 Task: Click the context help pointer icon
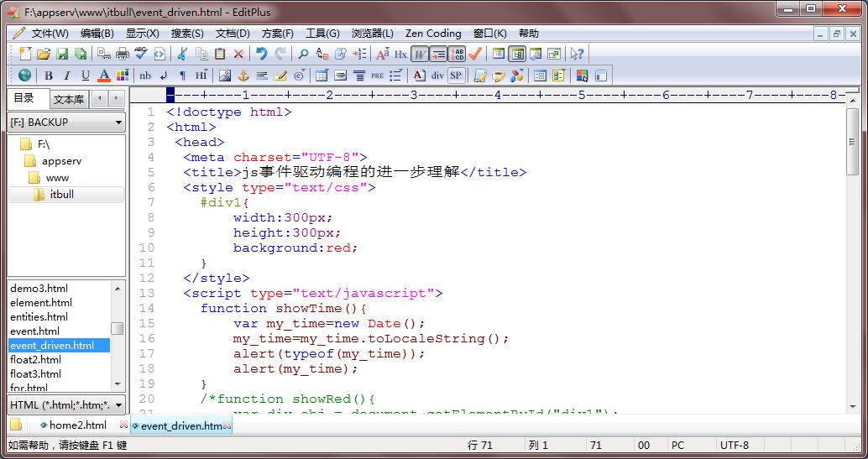[577, 54]
